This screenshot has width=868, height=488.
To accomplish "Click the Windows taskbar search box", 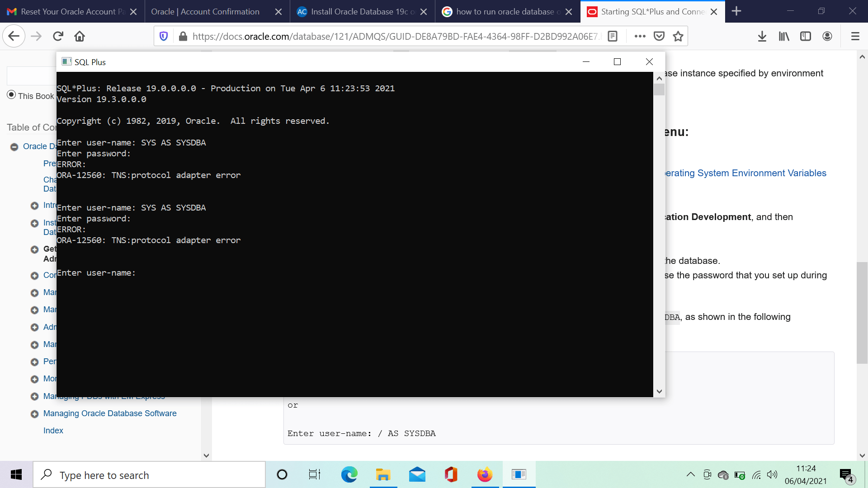I will (149, 475).
